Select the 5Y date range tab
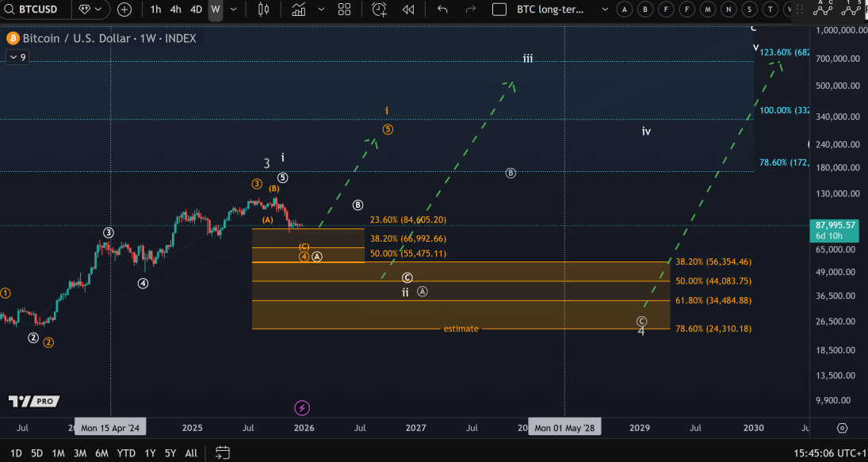868x462 pixels. click(170, 453)
